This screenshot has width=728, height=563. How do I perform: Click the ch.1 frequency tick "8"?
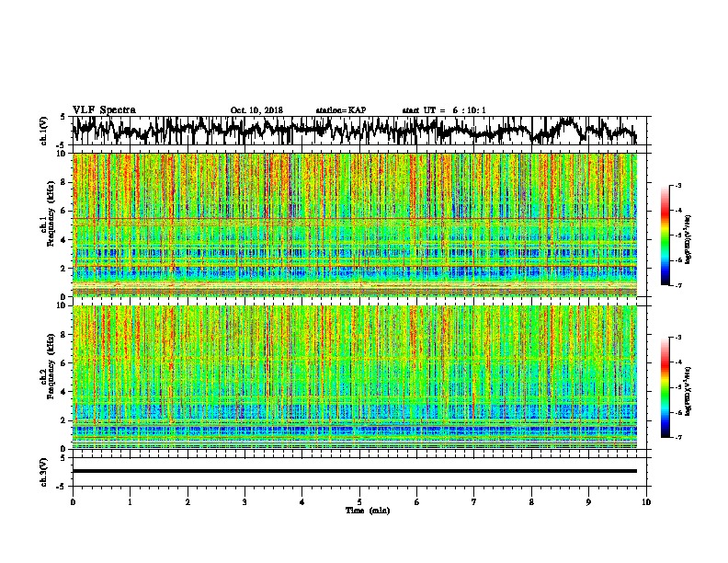63,182
